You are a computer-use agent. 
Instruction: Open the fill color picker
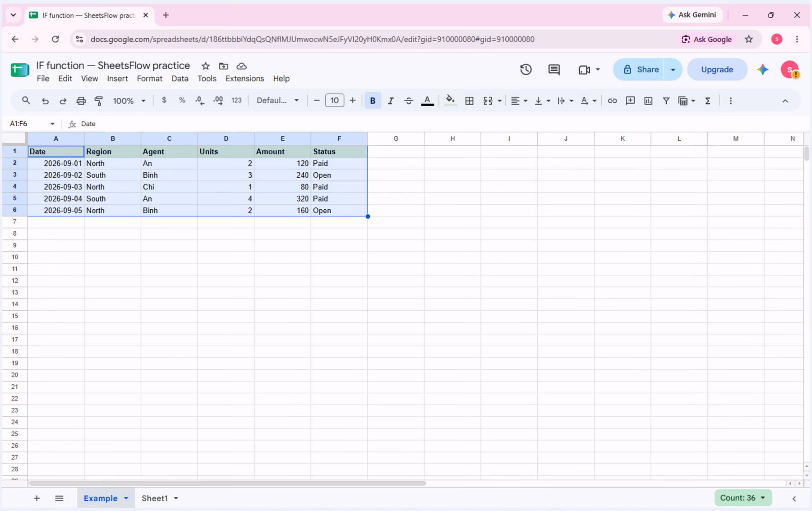[x=450, y=101]
